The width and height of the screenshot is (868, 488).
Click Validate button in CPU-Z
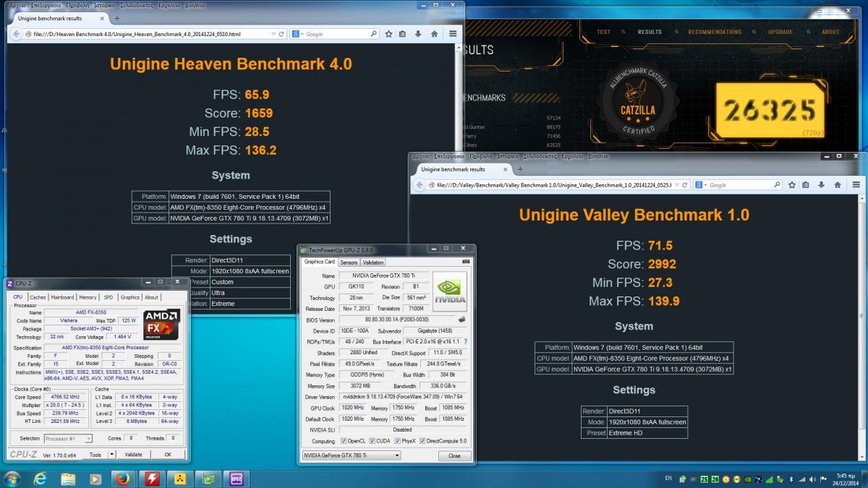click(x=134, y=455)
